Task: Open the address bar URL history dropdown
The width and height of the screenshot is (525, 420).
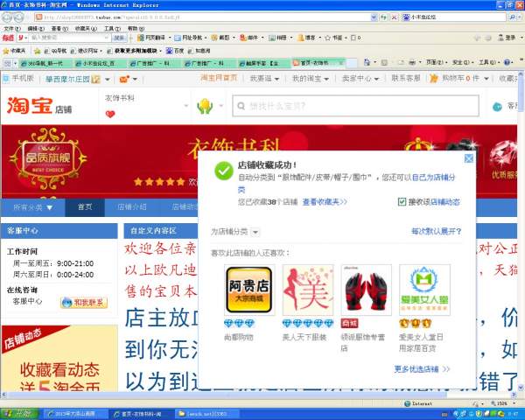Action: [374, 17]
